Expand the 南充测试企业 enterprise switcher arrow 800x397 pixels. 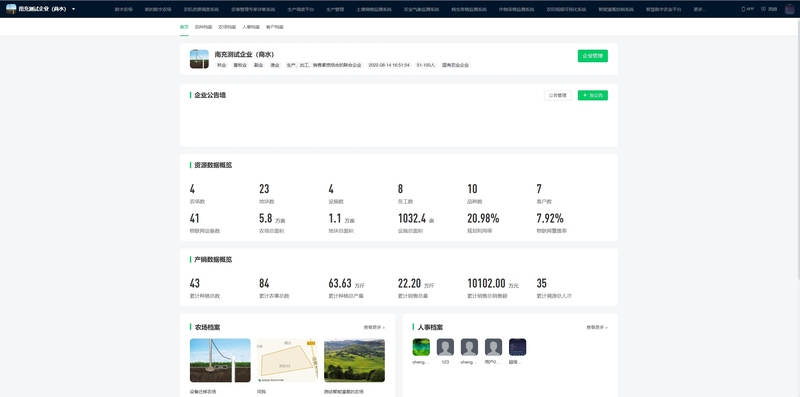(73, 9)
